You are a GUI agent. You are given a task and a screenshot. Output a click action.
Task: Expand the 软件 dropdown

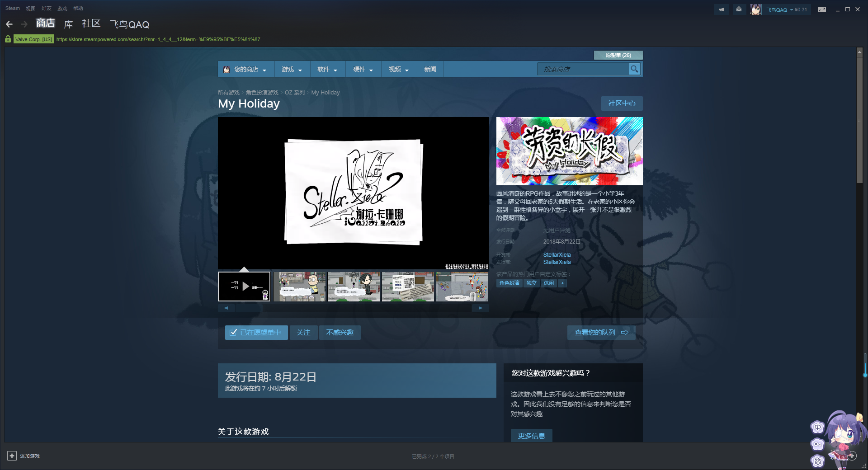(327, 69)
